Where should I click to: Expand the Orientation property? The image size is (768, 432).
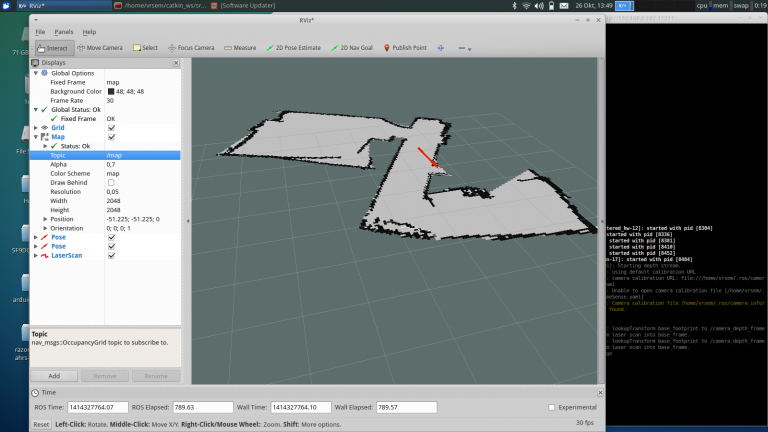pyautogui.click(x=45, y=228)
